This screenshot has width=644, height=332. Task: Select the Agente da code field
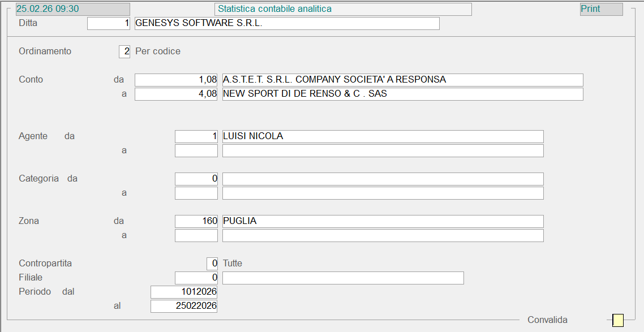[196, 136]
